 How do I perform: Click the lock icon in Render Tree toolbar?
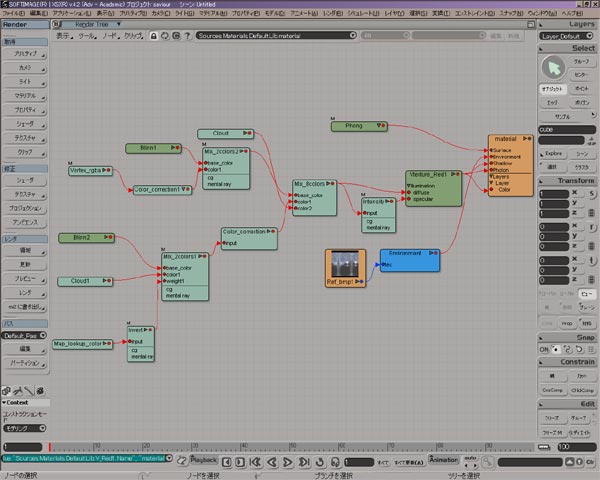tap(153, 36)
